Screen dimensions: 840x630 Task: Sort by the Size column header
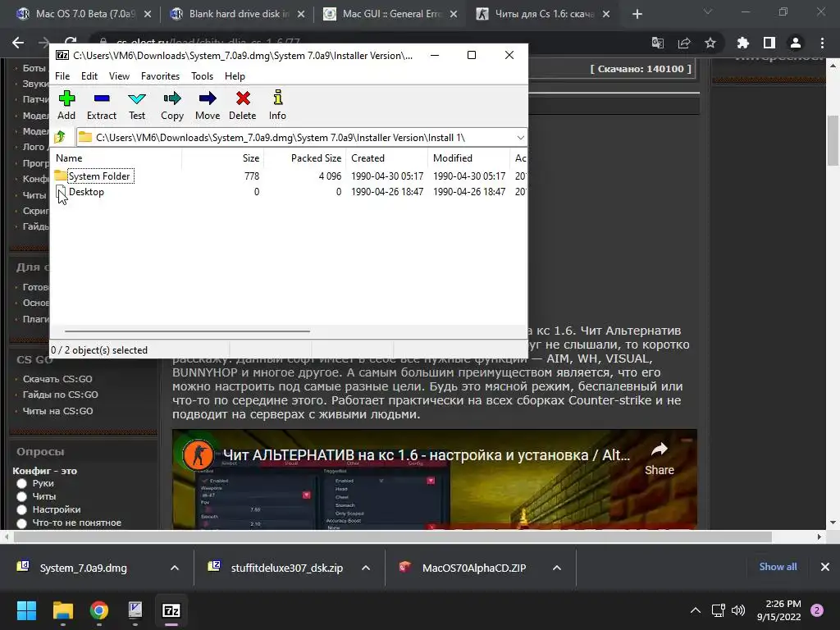[x=222, y=158]
